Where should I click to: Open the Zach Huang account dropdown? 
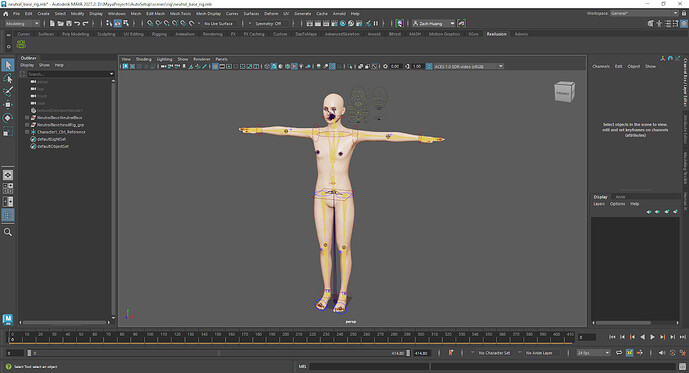click(433, 23)
